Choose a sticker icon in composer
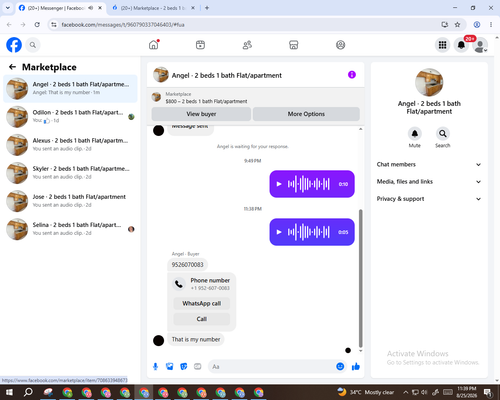The height and width of the screenshot is (400, 500). (184, 367)
